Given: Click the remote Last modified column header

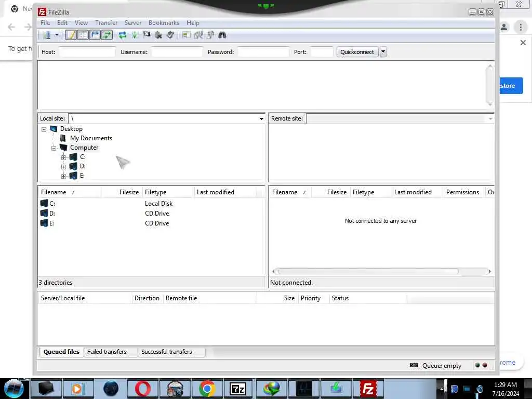Looking at the screenshot, I should point(417,192).
